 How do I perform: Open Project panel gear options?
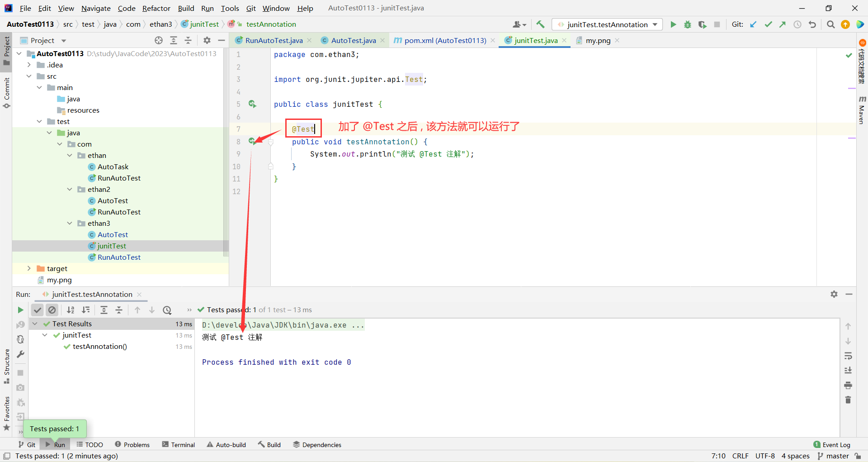207,40
